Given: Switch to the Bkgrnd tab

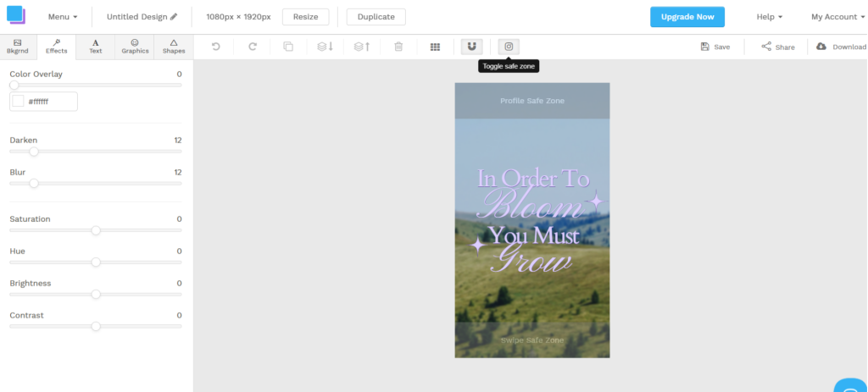Looking at the screenshot, I should pyautogui.click(x=18, y=47).
